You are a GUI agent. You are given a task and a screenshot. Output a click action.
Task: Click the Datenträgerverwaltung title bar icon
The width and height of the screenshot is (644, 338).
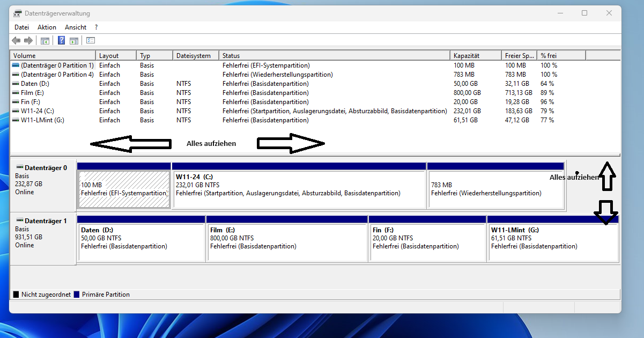click(x=18, y=13)
